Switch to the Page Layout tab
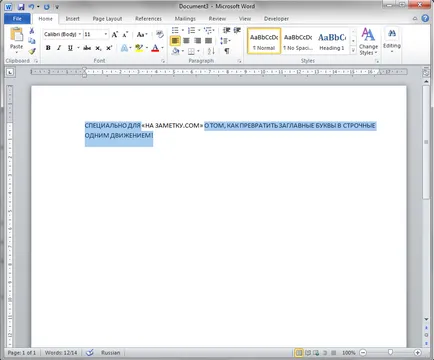The width and height of the screenshot is (434, 360). tap(107, 19)
